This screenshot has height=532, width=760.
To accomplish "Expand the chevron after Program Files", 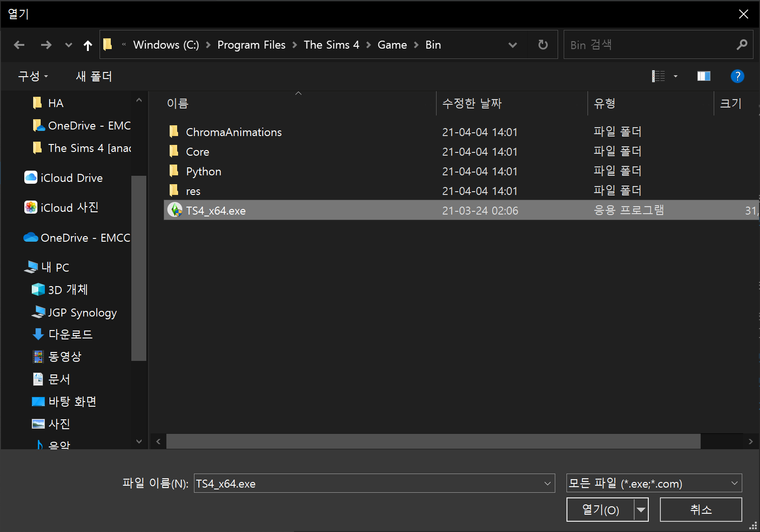I will click(x=294, y=45).
